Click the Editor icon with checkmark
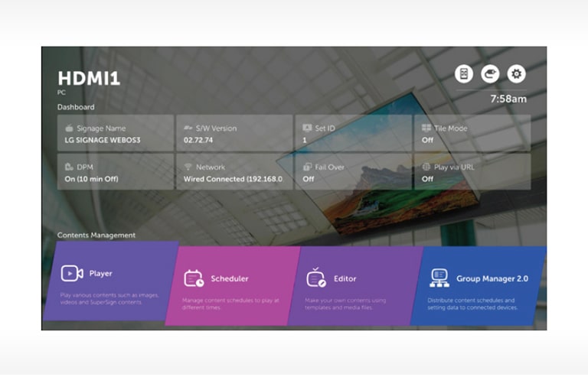Screen dimensions: 588x377 316,278
